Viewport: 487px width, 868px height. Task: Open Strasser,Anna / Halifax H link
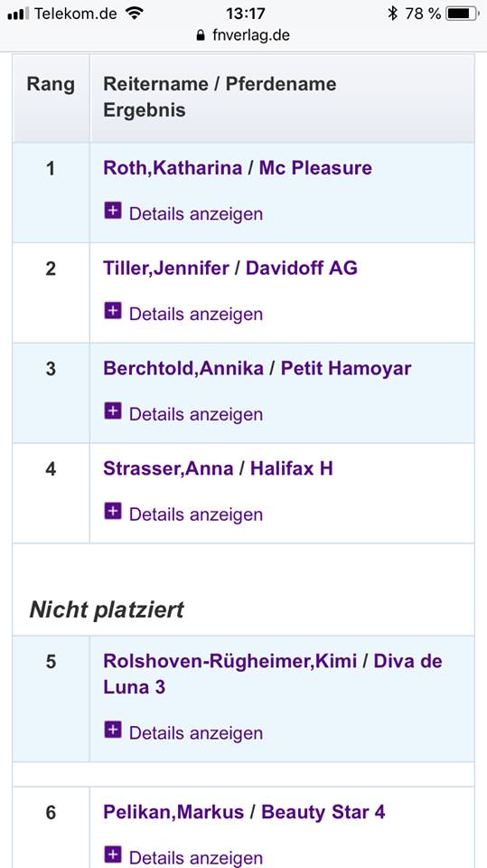tap(218, 469)
